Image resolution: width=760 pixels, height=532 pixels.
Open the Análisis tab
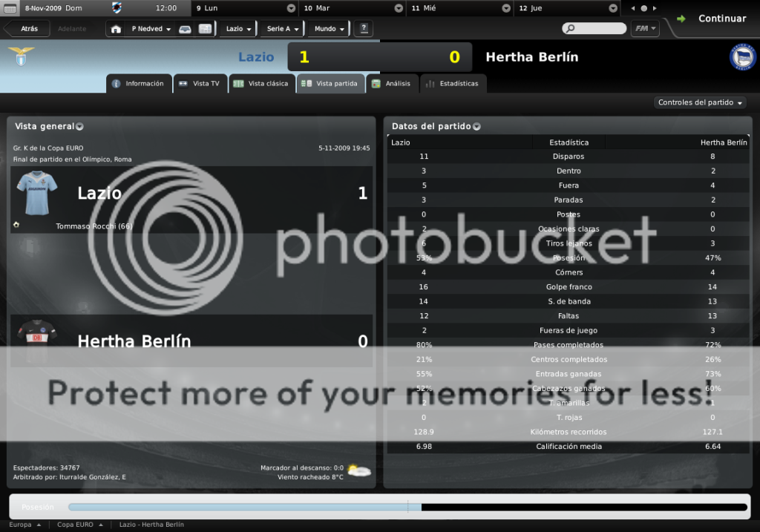tap(392, 83)
